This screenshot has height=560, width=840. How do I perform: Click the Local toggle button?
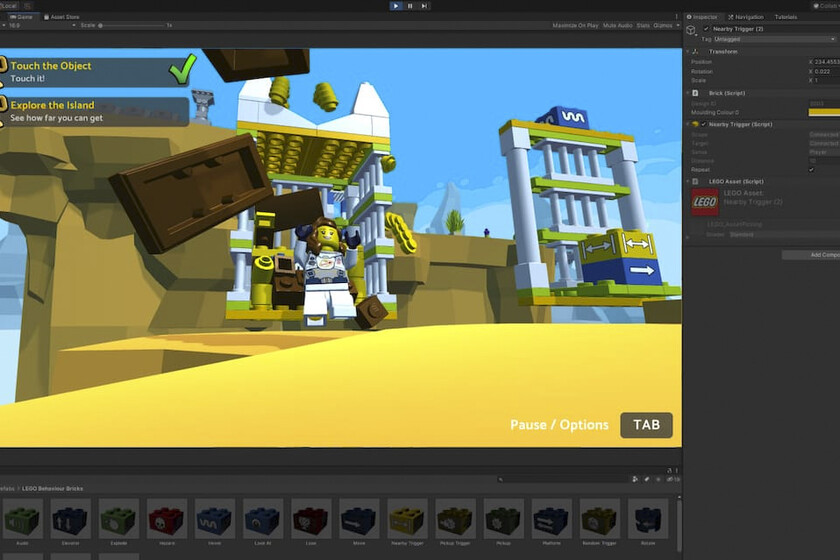tap(10, 6)
